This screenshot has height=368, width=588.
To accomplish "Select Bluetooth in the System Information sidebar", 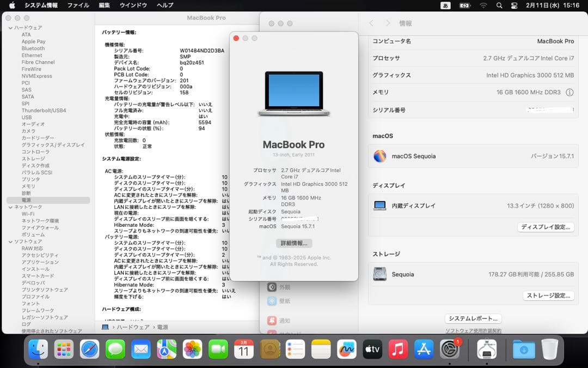I will [33, 48].
